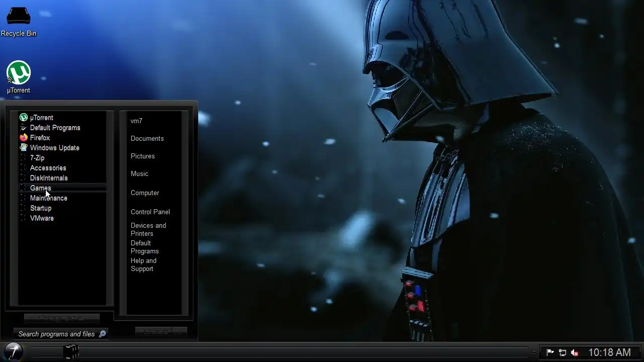Open Control Panel from the Start menu

click(x=150, y=212)
